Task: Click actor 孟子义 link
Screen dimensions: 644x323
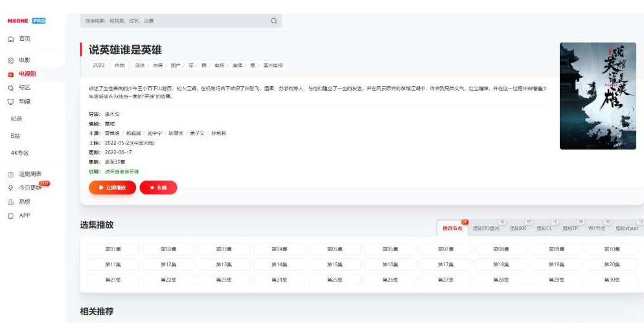Action: [197, 133]
